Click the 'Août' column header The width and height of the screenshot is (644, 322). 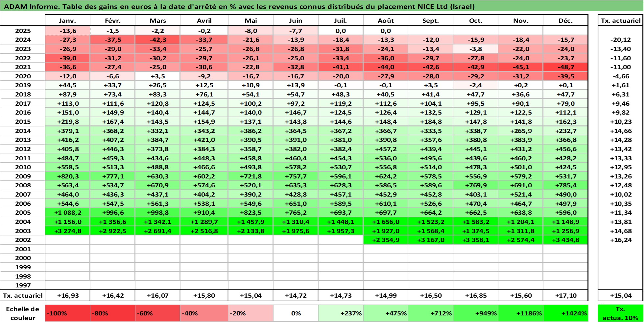(x=386, y=20)
